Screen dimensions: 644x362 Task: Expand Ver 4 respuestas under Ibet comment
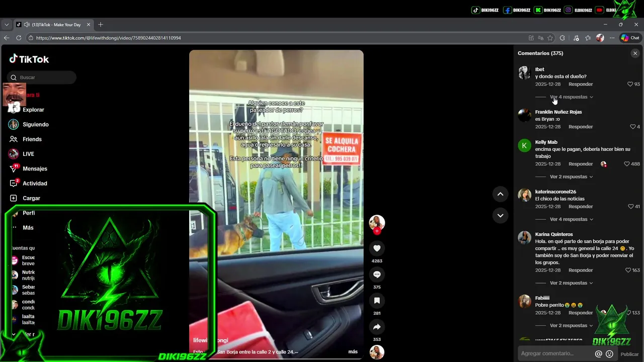coord(571,97)
